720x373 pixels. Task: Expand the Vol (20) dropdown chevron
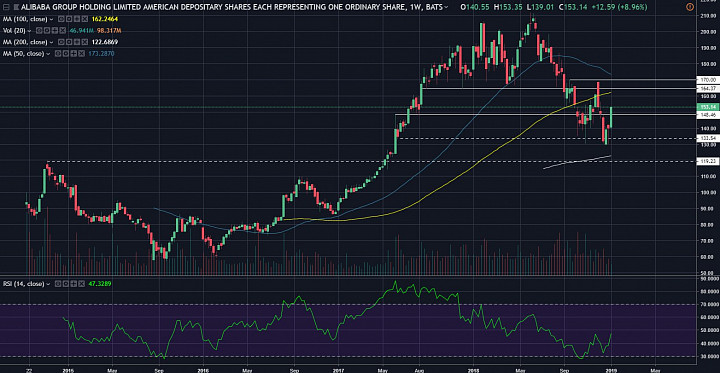[29, 31]
